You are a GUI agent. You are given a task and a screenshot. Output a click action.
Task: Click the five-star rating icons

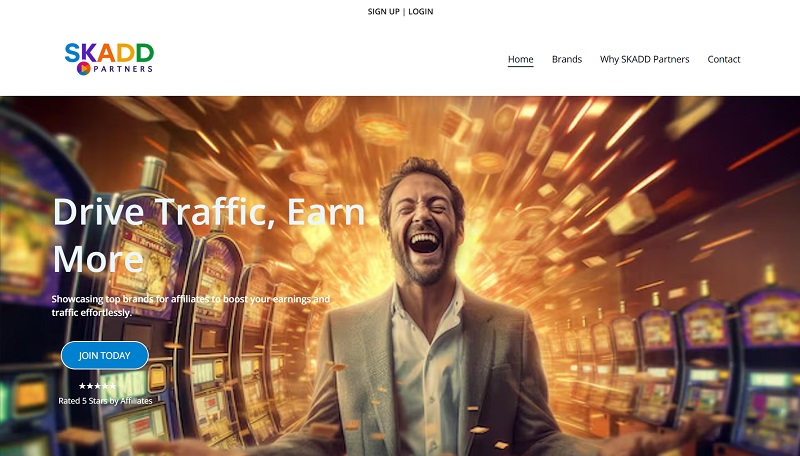[97, 386]
